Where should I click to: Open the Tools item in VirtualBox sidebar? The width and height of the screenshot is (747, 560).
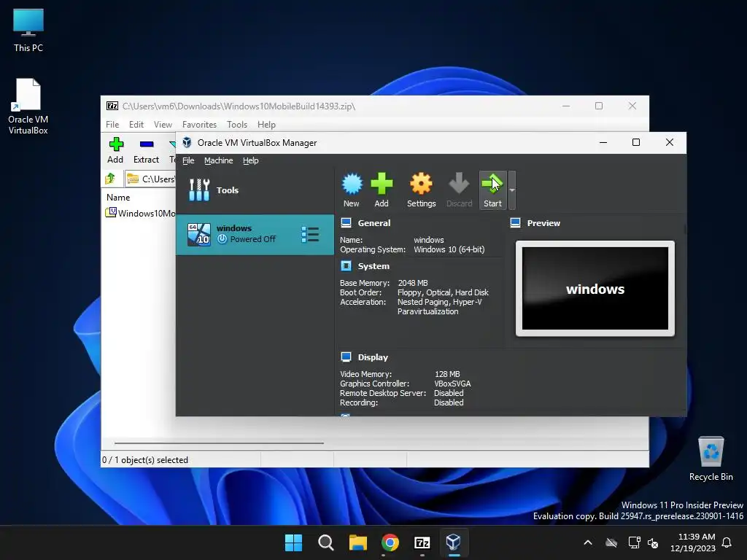pos(255,190)
